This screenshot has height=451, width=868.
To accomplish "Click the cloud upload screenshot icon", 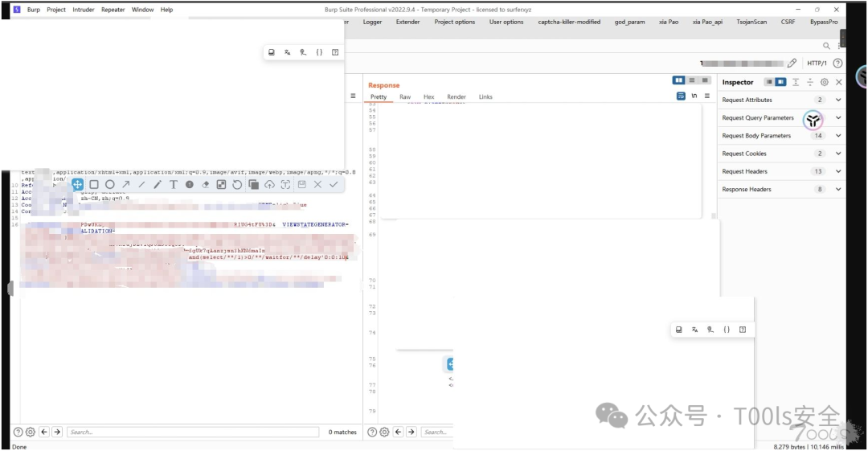I will point(269,185).
